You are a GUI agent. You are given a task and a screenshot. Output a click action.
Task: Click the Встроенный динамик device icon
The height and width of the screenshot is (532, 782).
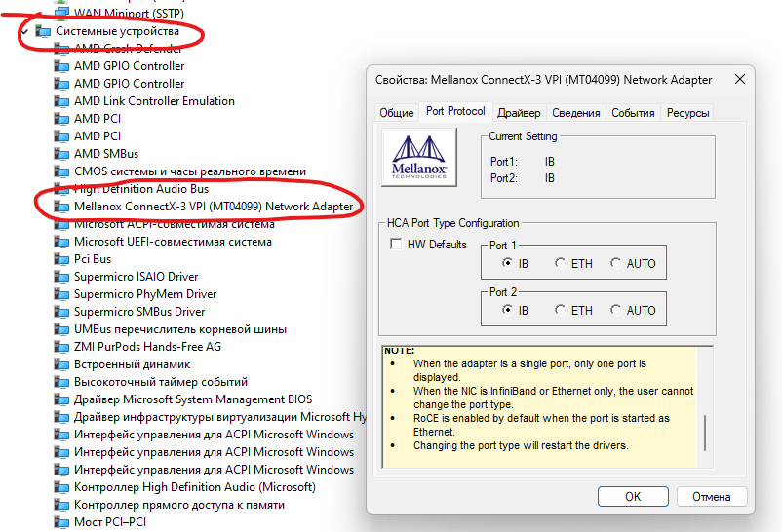61,364
